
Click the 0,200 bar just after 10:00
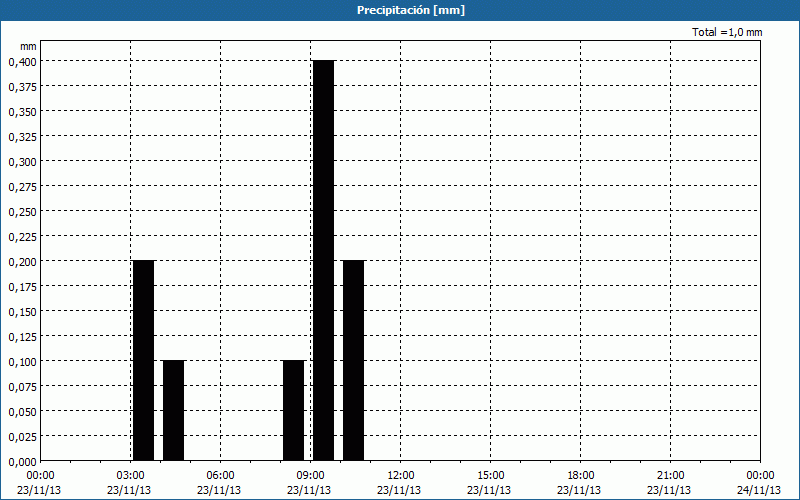pos(354,360)
